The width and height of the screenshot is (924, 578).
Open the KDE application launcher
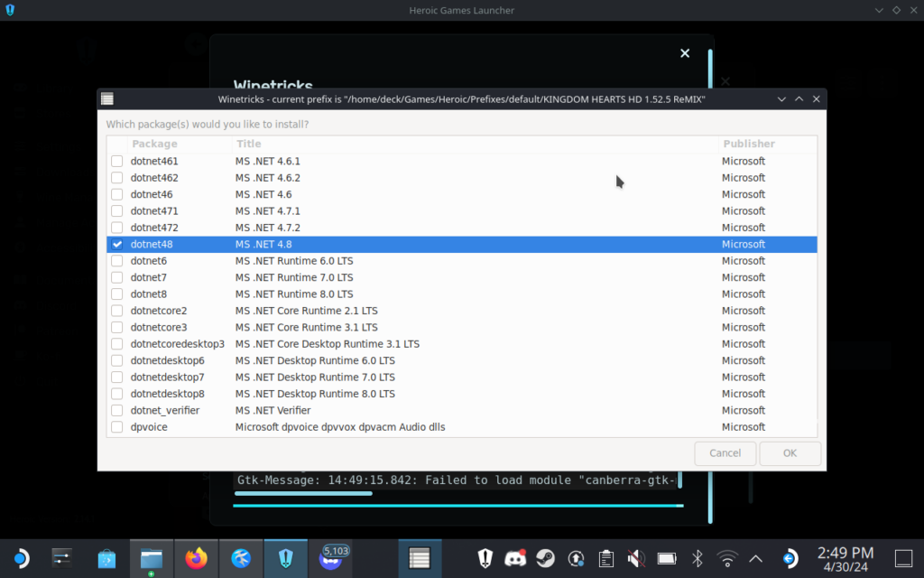click(x=22, y=558)
